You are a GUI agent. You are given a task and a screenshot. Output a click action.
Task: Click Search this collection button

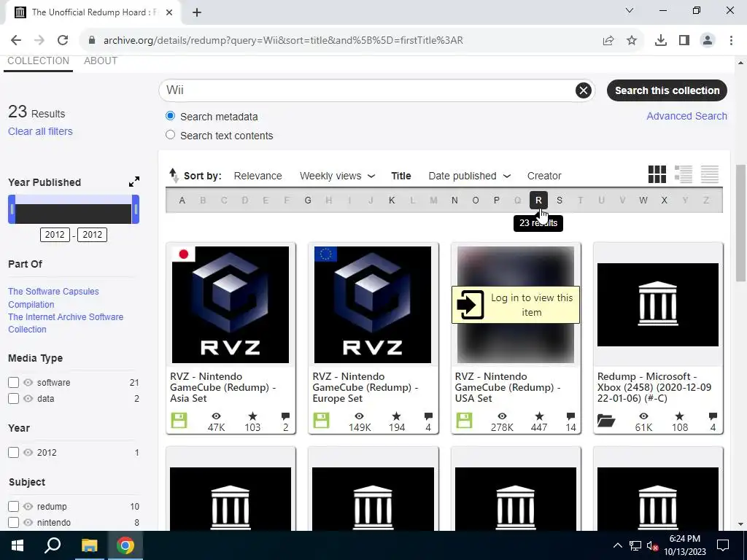coord(667,90)
